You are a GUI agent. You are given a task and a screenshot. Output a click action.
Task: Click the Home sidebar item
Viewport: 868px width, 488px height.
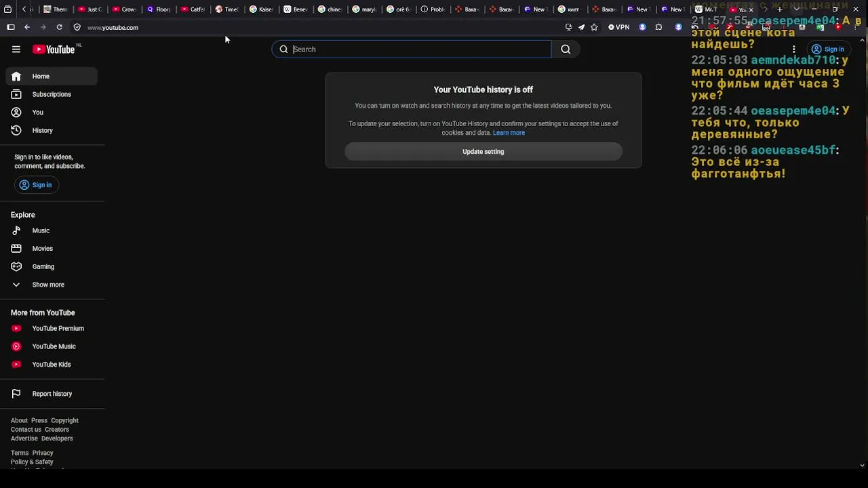(52, 77)
